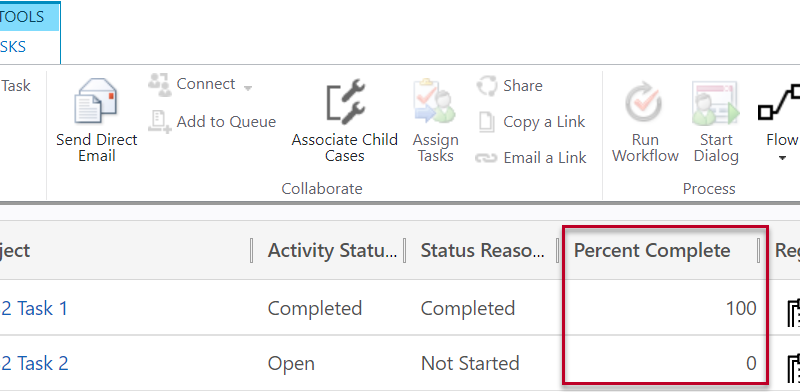800x392 pixels.
Task: Click the Percent Complete column resize divider
Action: pos(759,250)
